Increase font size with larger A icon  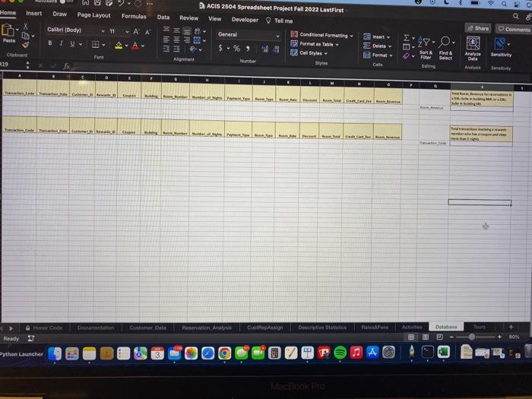(x=136, y=32)
